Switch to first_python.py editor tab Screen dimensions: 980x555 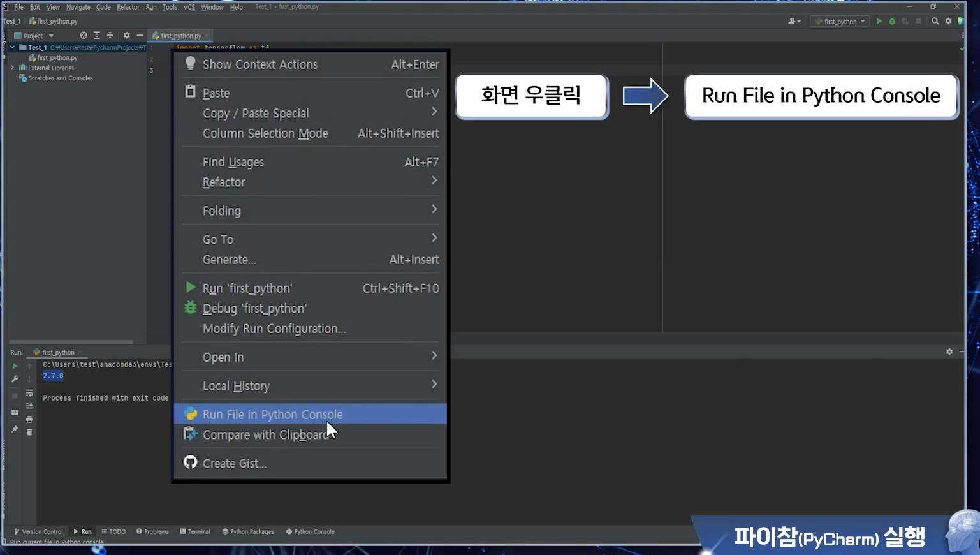(180, 36)
